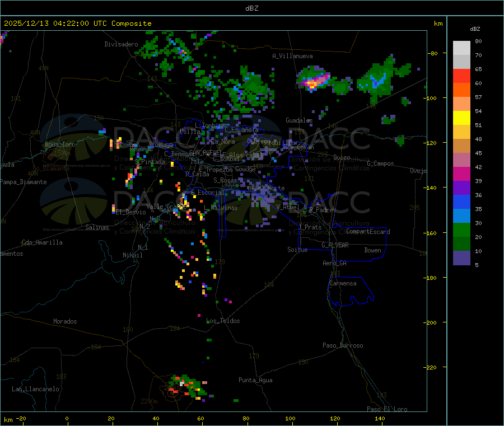Click the Carmensa location label

click(x=343, y=283)
